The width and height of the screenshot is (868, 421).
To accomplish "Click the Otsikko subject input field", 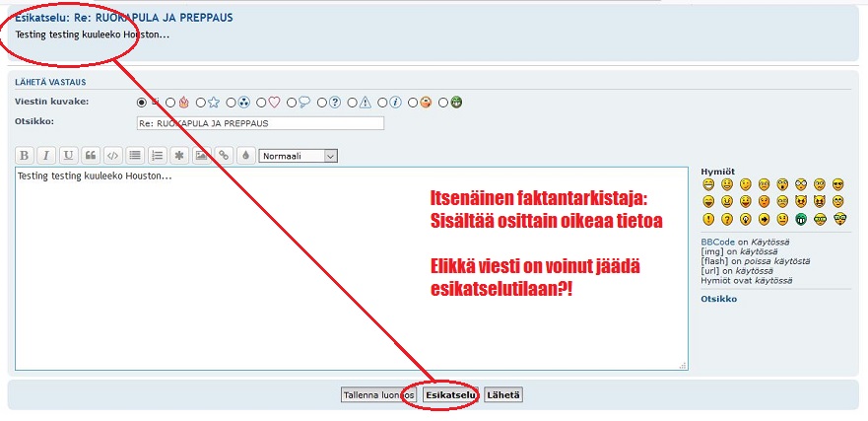I will [259, 123].
